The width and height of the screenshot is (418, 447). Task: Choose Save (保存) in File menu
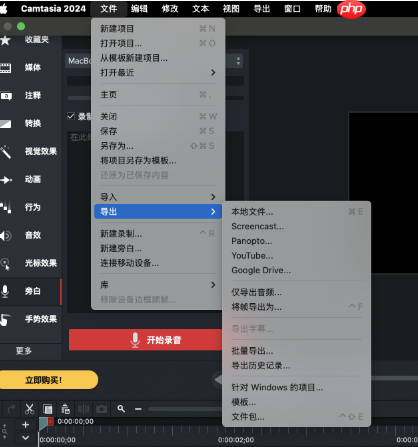[158, 131]
